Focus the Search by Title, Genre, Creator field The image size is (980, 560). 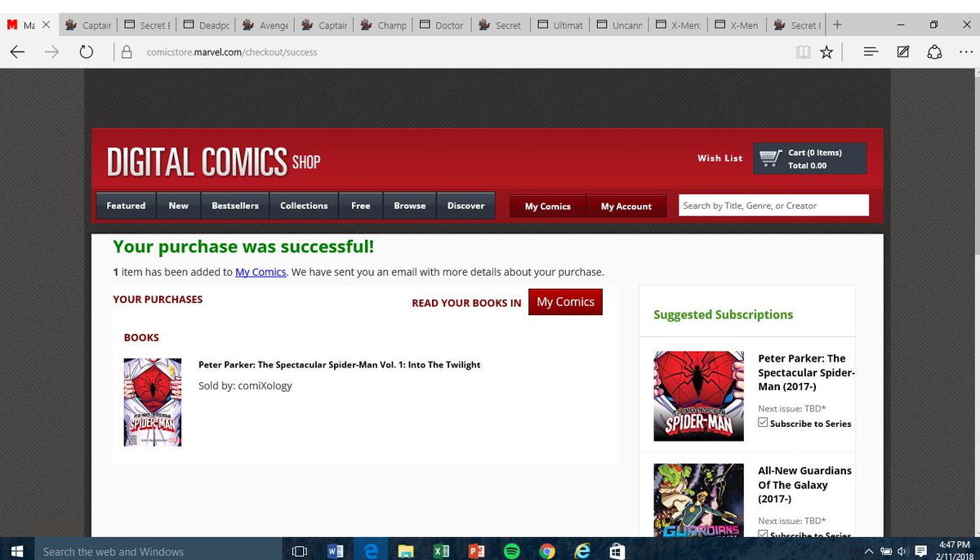click(x=773, y=206)
